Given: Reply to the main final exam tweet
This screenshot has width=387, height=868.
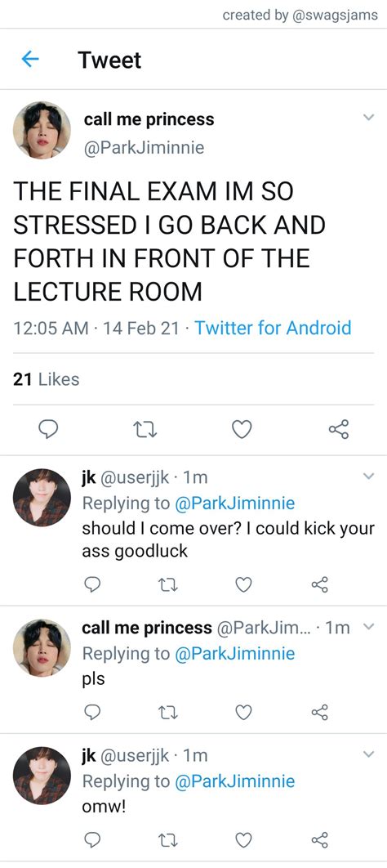Looking at the screenshot, I should click(49, 429).
